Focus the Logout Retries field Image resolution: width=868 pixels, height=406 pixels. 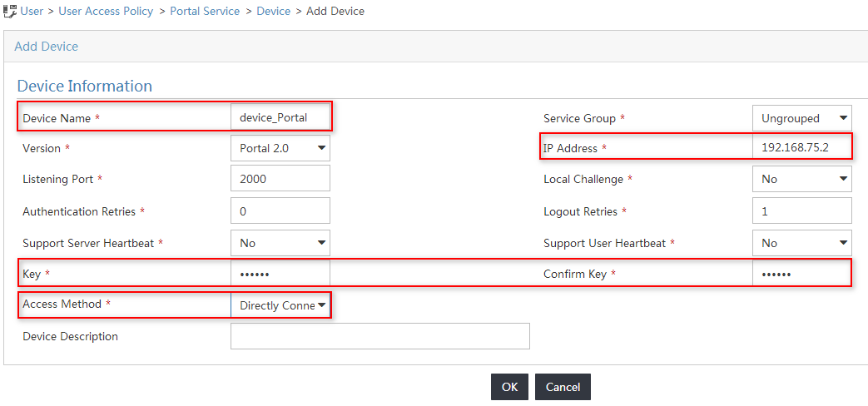[802, 210]
